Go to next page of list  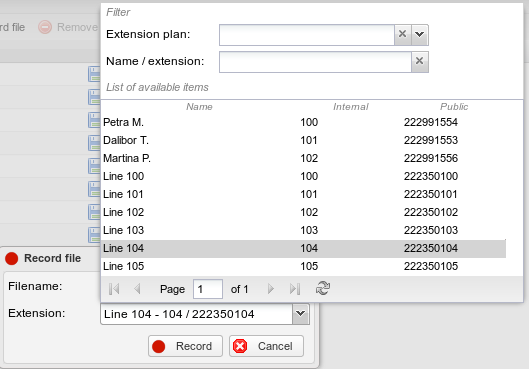click(x=271, y=289)
